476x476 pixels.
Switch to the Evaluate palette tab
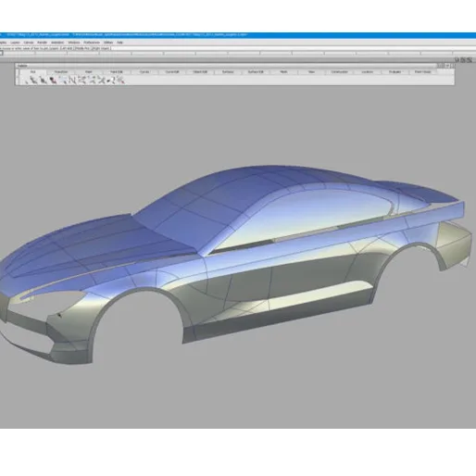[x=395, y=71]
